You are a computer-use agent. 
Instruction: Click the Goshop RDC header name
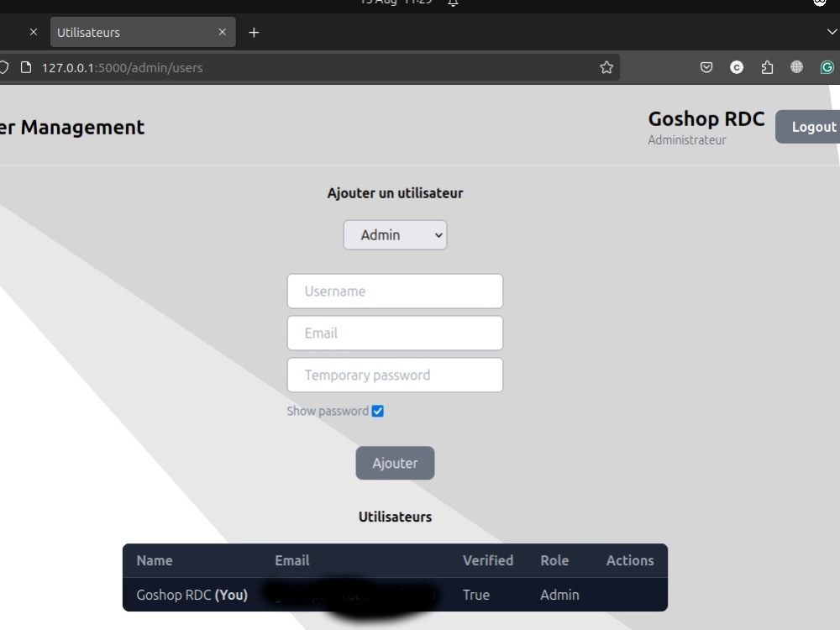coord(706,119)
